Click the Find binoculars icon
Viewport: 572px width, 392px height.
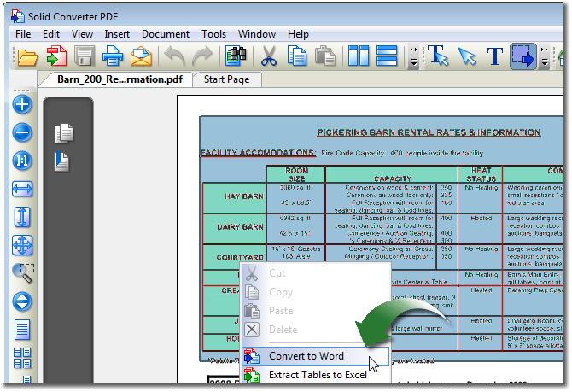pyautogui.click(x=233, y=57)
